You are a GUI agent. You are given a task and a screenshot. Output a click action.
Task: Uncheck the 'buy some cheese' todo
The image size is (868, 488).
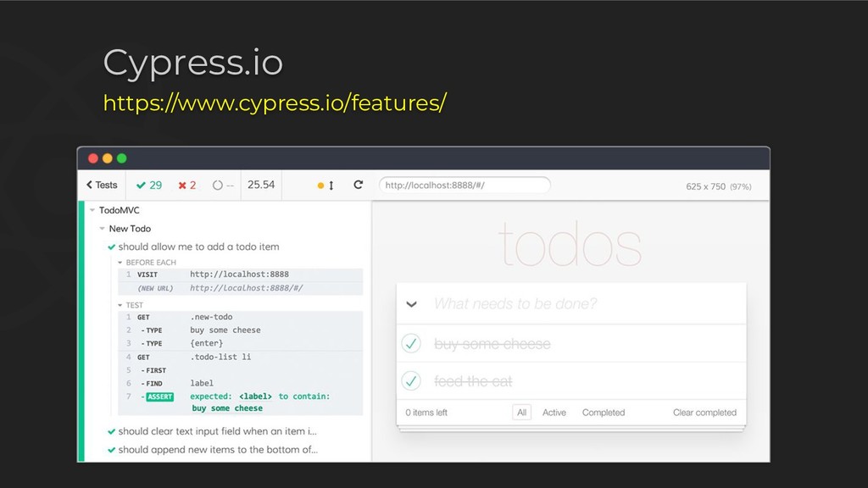(411, 344)
